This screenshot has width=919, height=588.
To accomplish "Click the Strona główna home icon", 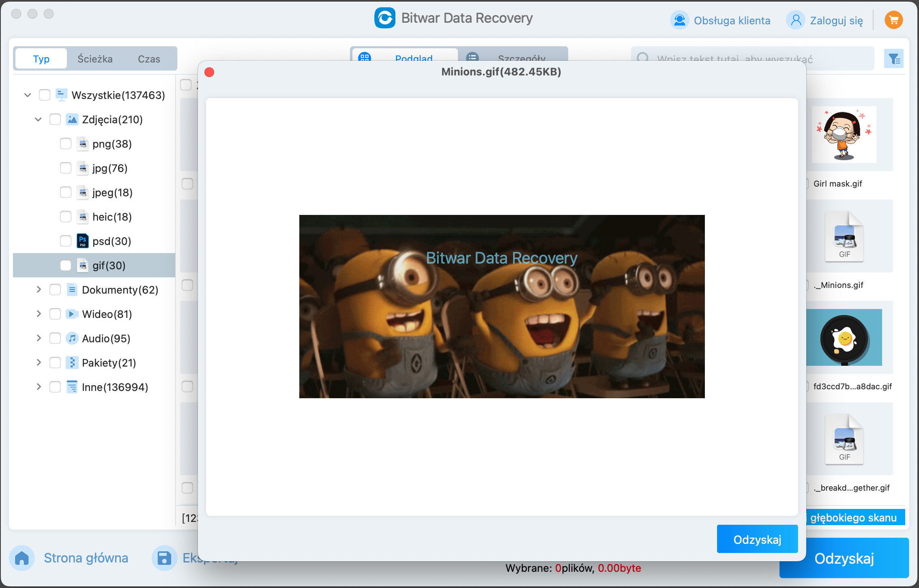I will coord(22,558).
